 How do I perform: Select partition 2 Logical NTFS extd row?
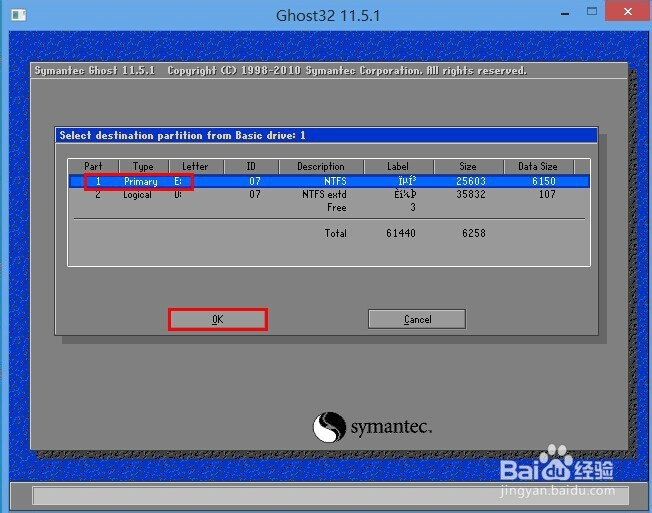click(x=328, y=195)
